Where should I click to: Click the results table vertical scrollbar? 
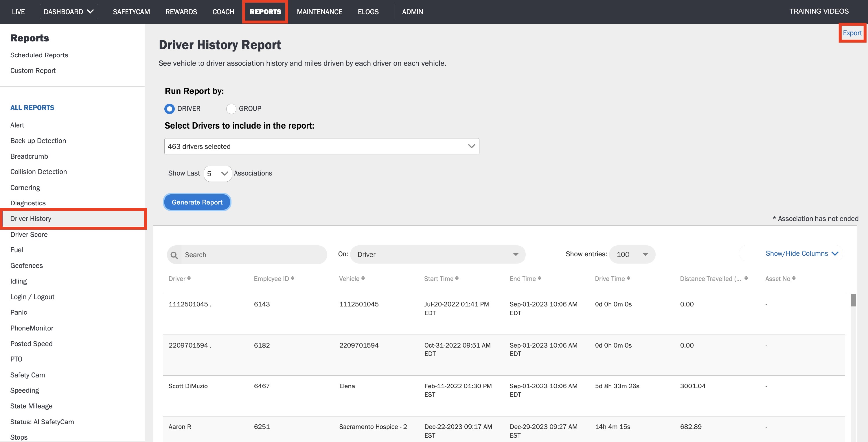[853, 300]
